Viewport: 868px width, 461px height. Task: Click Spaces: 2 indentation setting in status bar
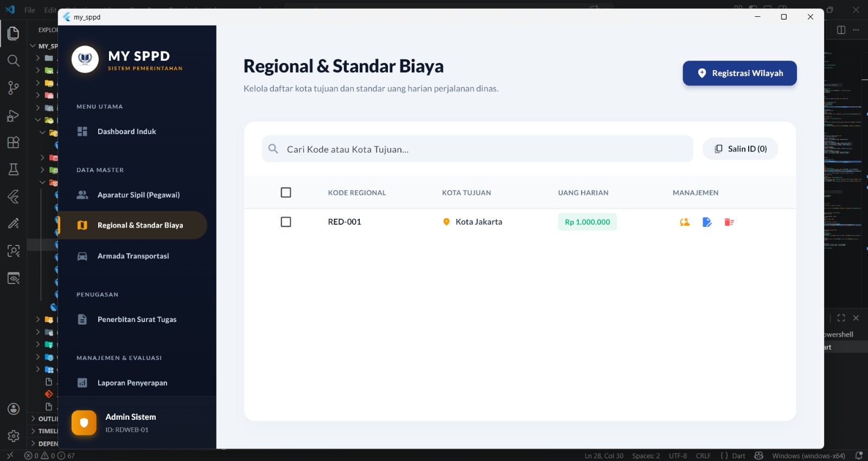[x=646, y=456]
